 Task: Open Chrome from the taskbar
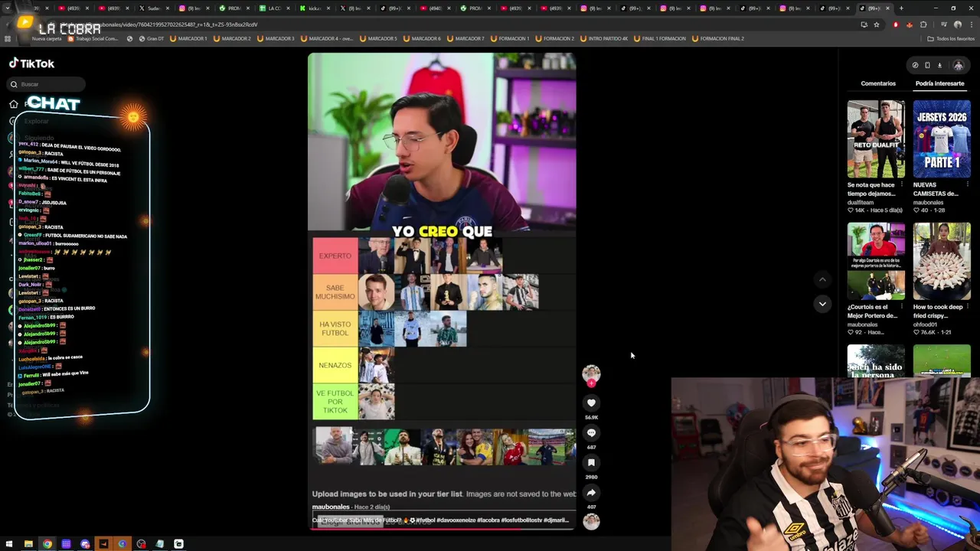(47, 544)
